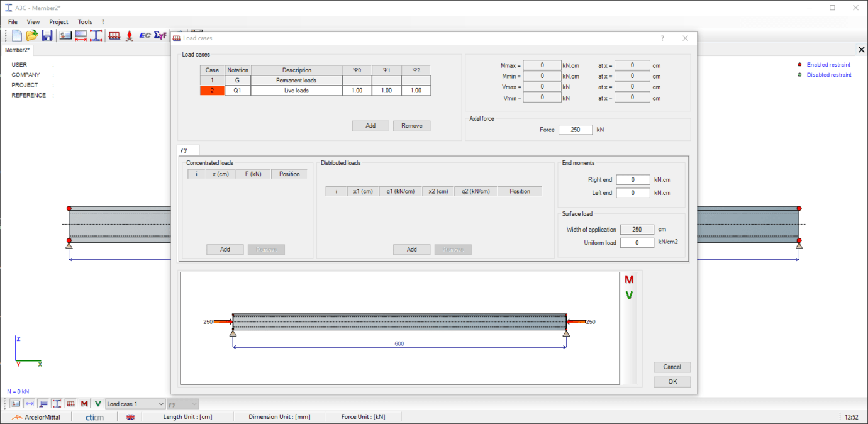This screenshot has width=868, height=424.
Task: Close the Load cases dialog
Action: (686, 38)
